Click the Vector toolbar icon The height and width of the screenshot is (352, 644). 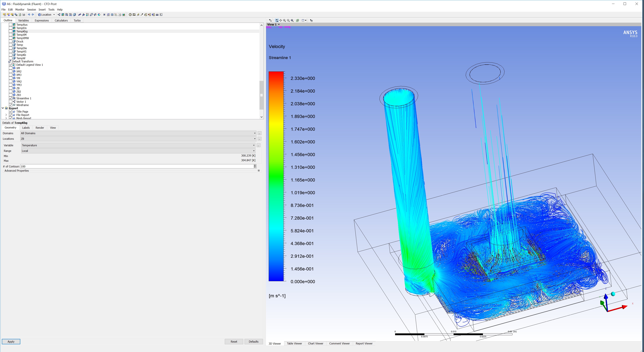(59, 14)
